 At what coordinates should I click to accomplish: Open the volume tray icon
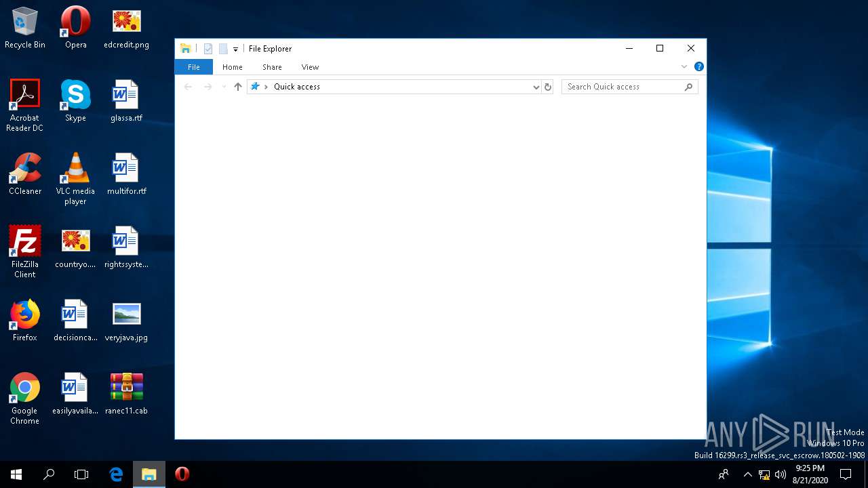781,474
